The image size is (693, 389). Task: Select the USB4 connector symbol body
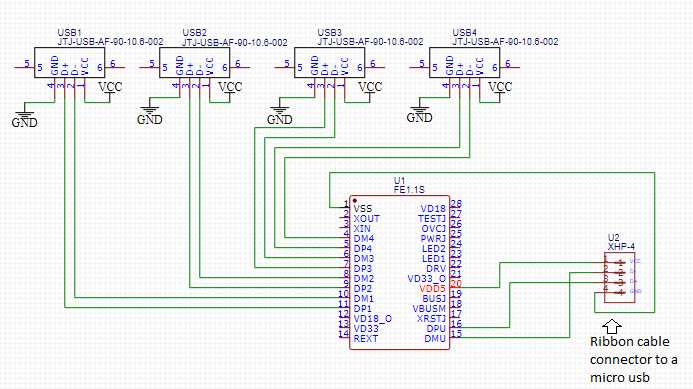tap(465, 63)
